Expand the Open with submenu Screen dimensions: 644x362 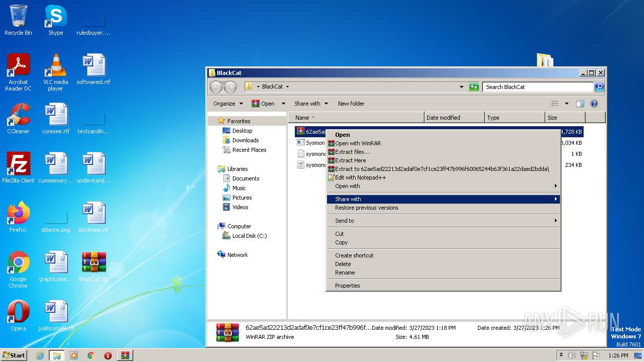(443, 186)
